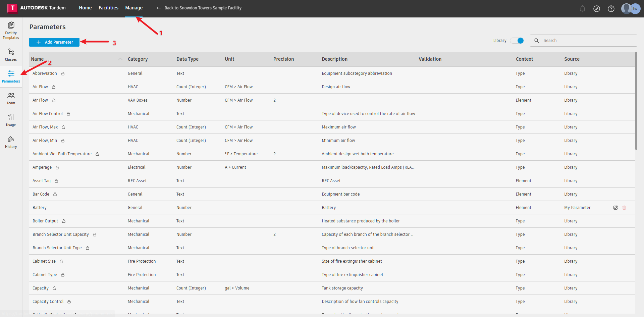Click the Category column header
644x317 pixels.
click(138, 59)
